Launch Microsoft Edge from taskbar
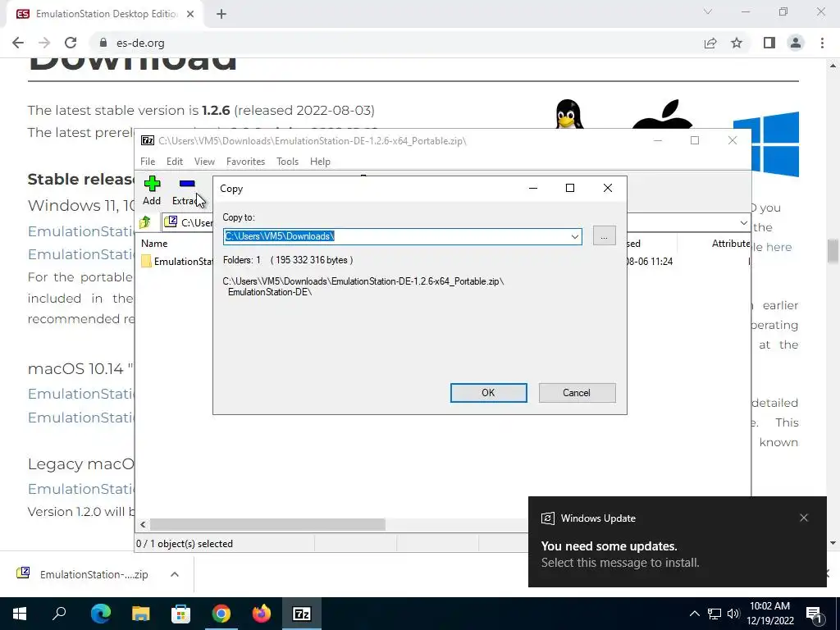 tap(100, 614)
